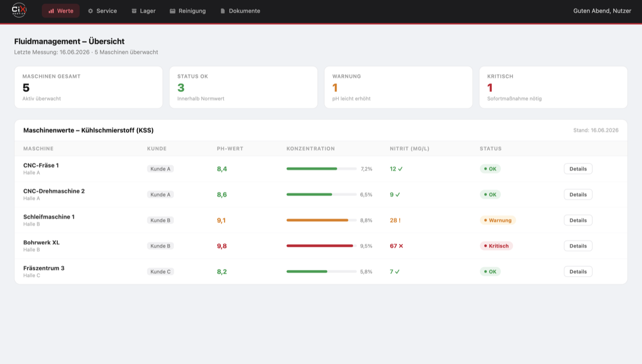Viewport: 642px width, 364px height.
Task: Switch to the Service tab
Action: (102, 11)
